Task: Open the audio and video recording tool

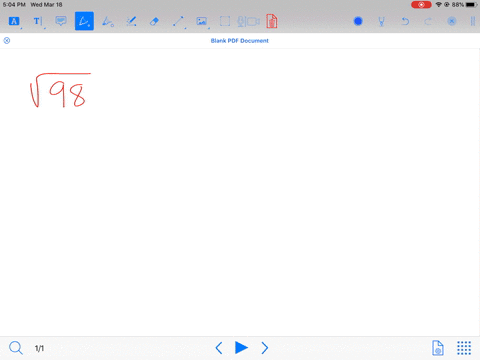Action: coord(248,22)
